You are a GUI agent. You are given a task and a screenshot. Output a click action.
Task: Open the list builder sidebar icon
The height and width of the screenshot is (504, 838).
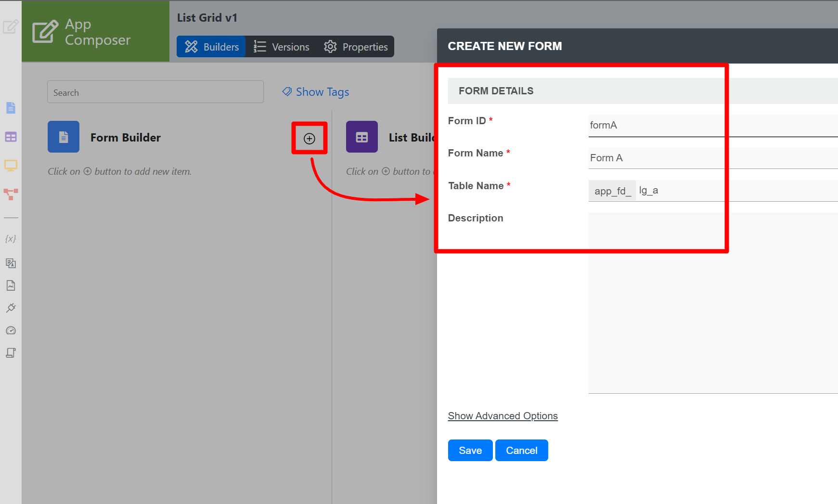tap(11, 137)
